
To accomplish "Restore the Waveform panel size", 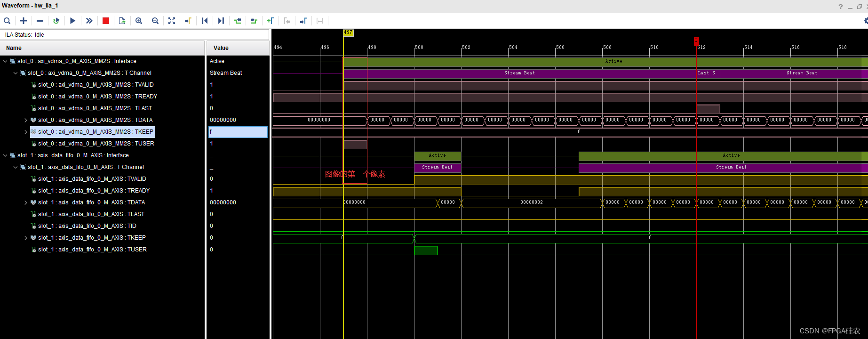I will [860, 7].
